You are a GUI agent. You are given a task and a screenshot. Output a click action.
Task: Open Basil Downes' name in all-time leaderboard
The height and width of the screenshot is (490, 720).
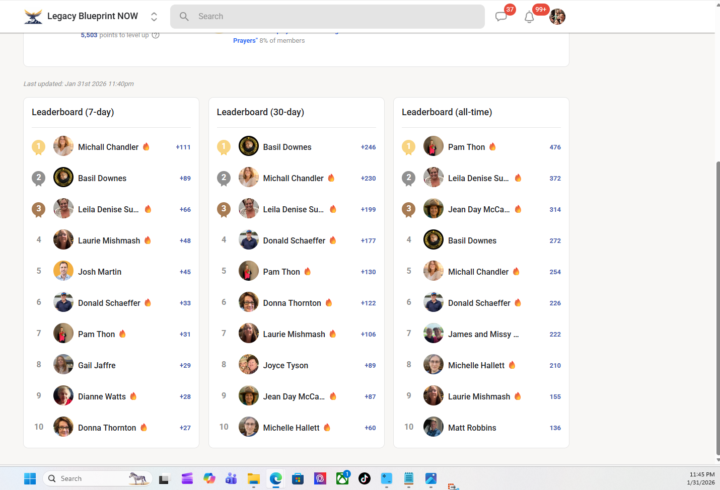click(472, 241)
